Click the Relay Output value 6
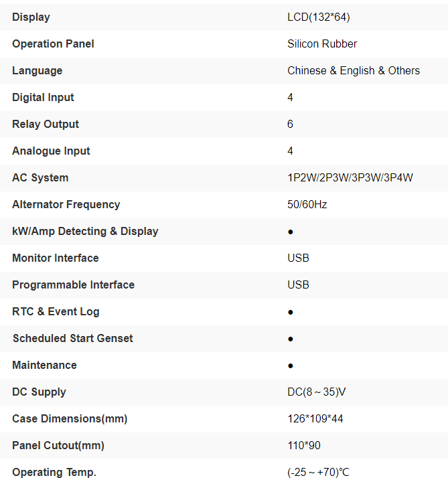This screenshot has height=486, width=448. [x=291, y=124]
